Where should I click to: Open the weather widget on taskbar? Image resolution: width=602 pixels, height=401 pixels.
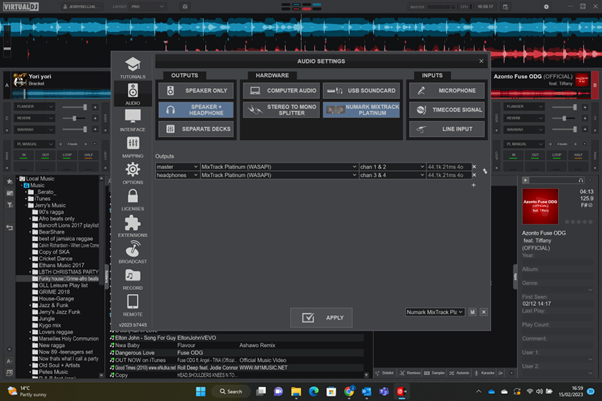point(27,391)
